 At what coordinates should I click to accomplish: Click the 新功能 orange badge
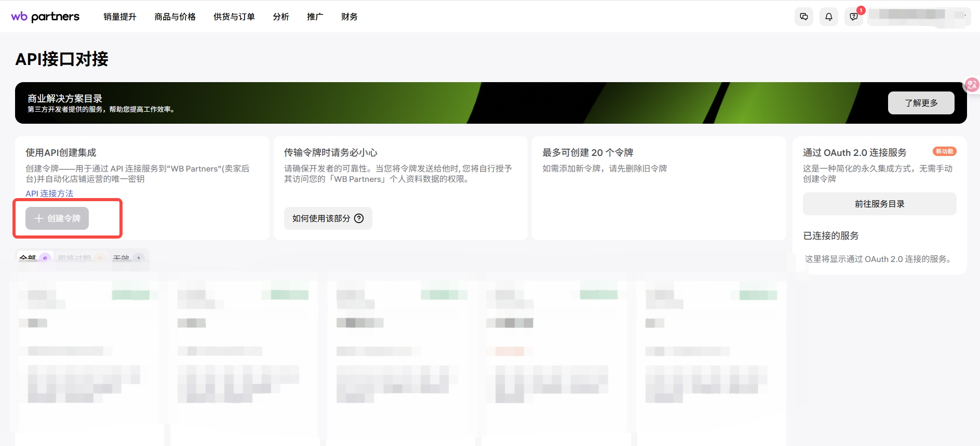(944, 151)
